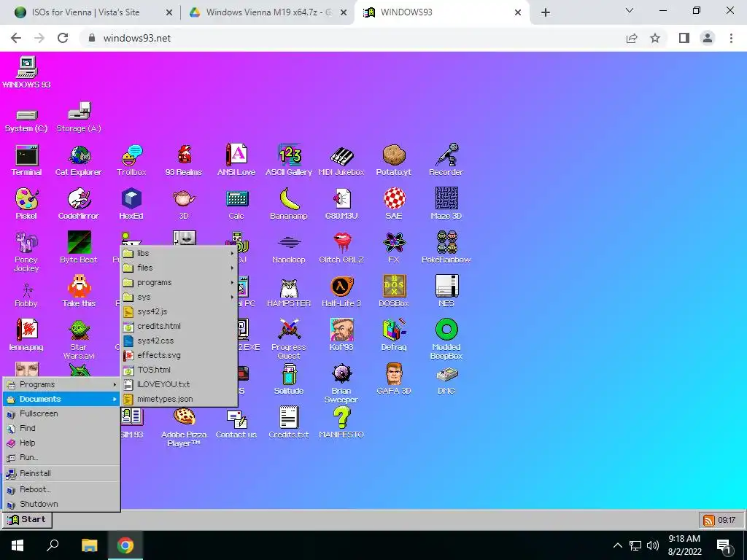Launch the Calc calculator icon
747x560 pixels.
[x=236, y=204]
